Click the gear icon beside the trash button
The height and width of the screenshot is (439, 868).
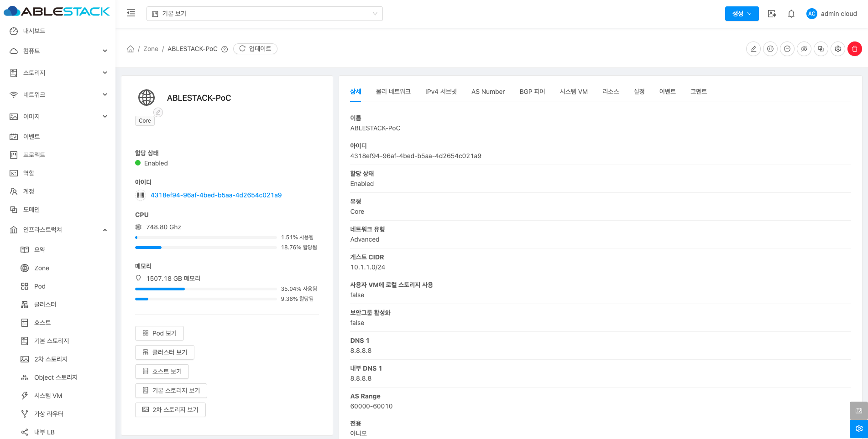click(x=837, y=49)
